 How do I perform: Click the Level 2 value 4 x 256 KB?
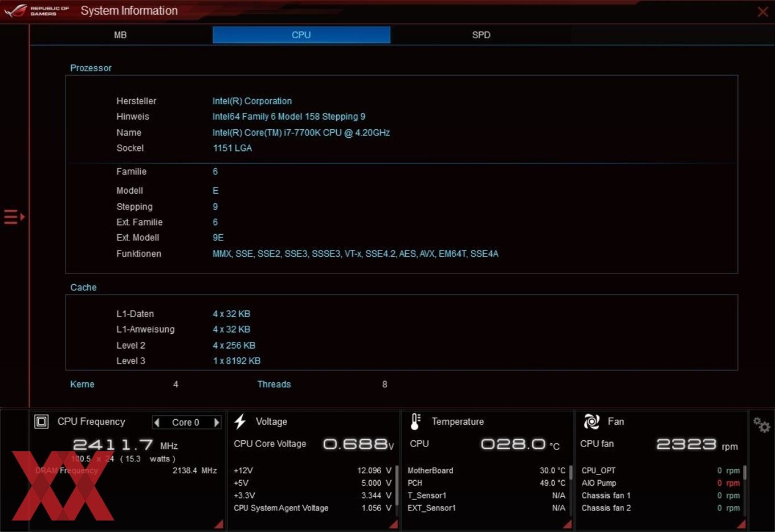(234, 346)
